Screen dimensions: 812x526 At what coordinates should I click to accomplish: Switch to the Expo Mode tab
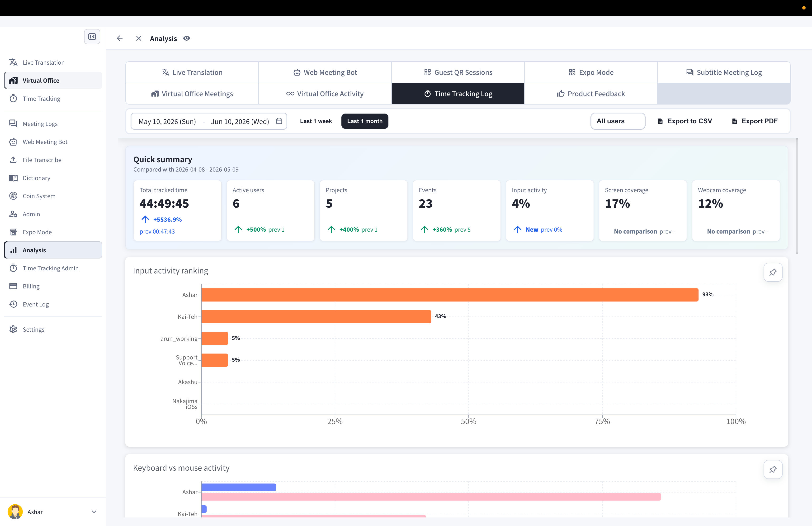591,72
